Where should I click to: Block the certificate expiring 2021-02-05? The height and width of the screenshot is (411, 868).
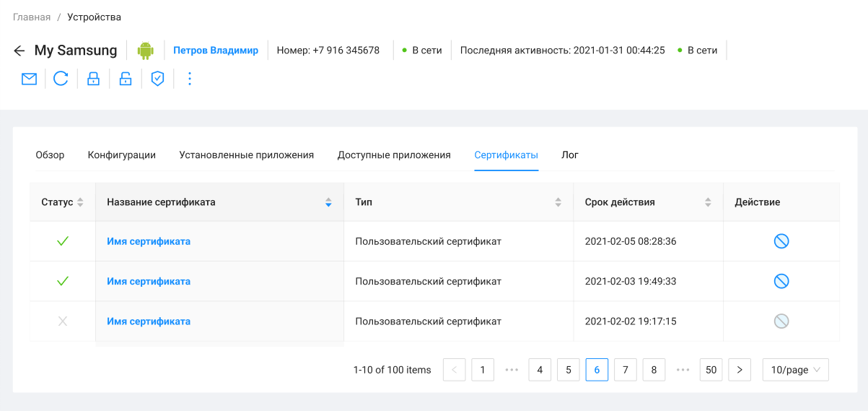tap(781, 241)
